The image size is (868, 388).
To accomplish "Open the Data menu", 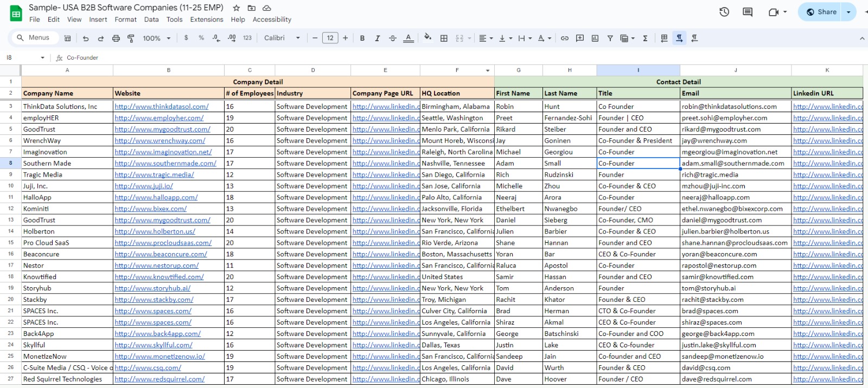I will [151, 20].
